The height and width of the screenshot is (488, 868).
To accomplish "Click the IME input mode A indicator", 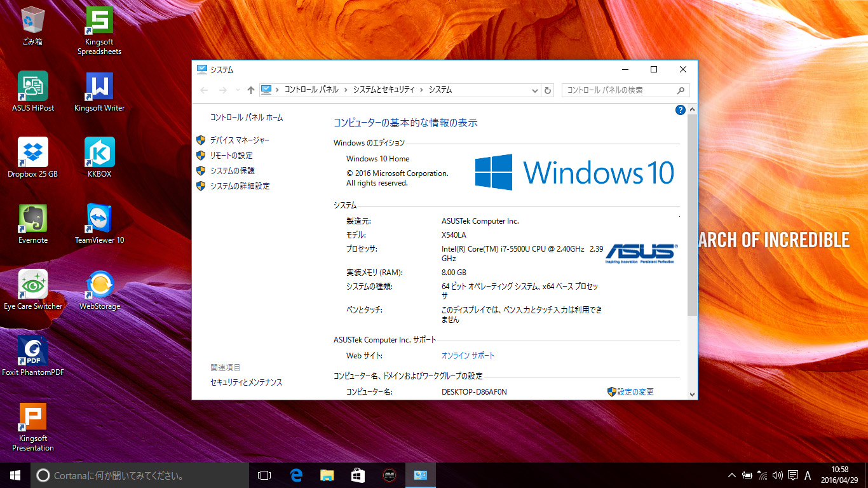I will pos(808,475).
